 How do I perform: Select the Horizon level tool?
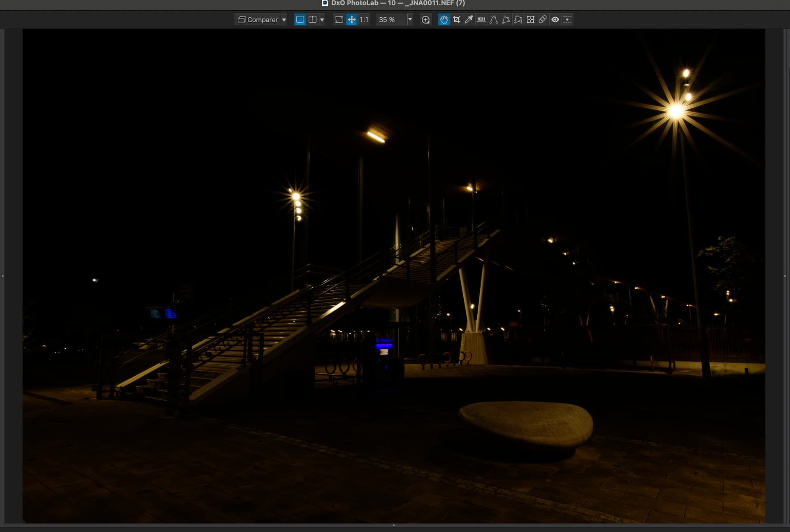pos(481,19)
